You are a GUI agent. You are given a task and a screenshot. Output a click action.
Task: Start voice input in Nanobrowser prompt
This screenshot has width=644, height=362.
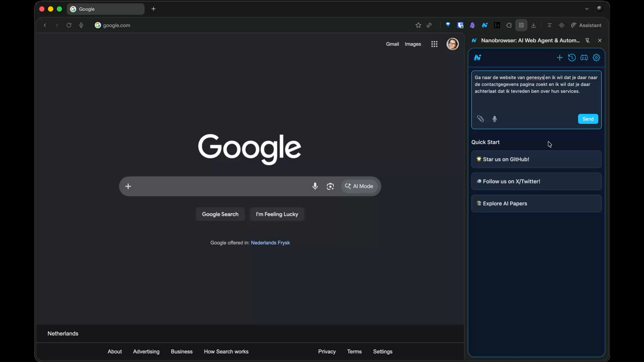coord(495,119)
